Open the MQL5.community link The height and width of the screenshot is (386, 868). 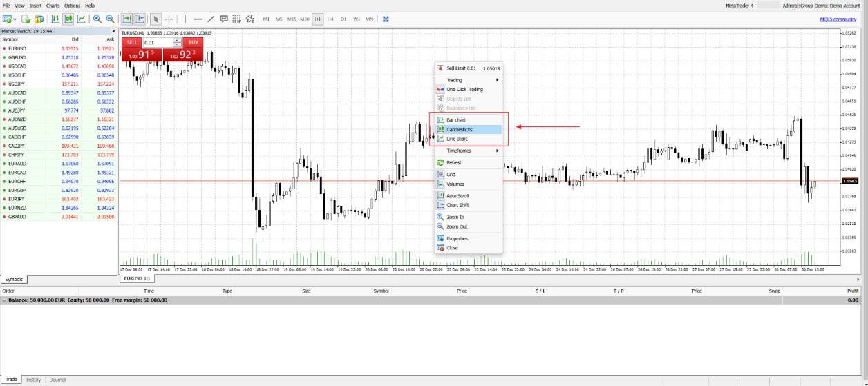pyautogui.click(x=838, y=19)
